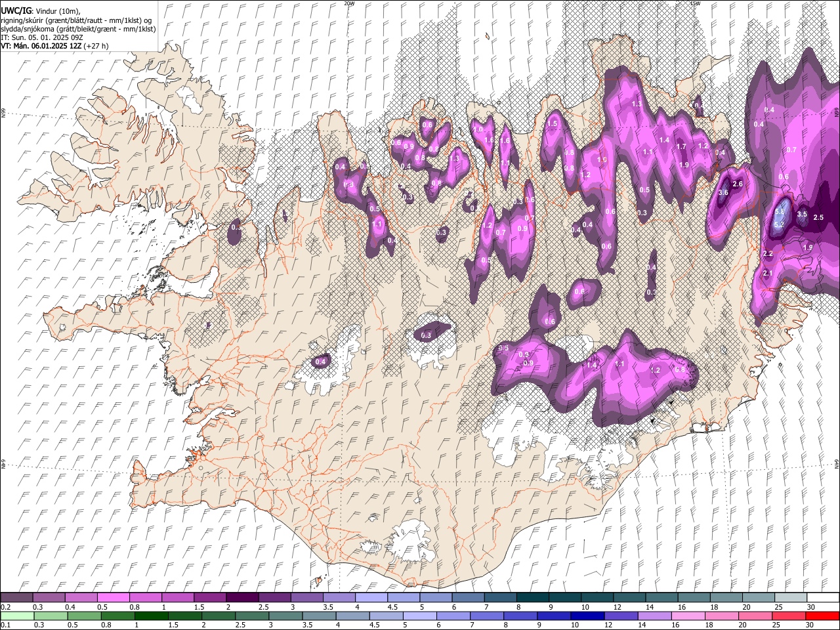This screenshot has width=840, height=630.
Task: Select the dark teal 8–9 upper legend swatch
Action: click(533, 597)
